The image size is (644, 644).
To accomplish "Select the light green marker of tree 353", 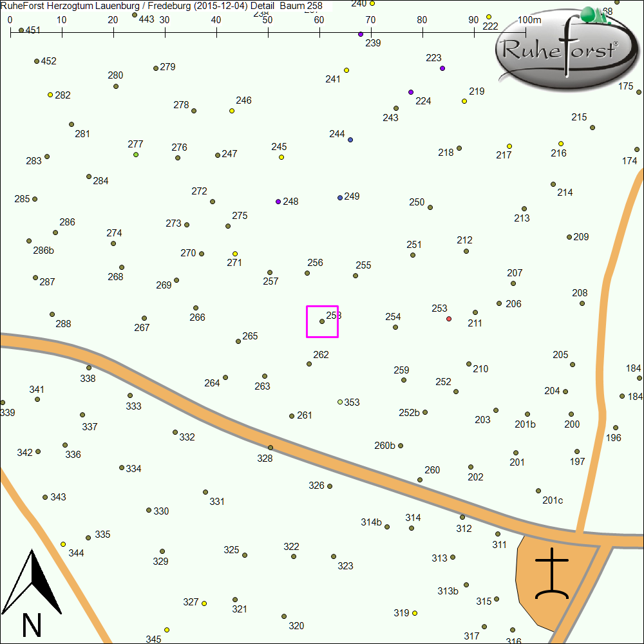I will (x=340, y=402).
